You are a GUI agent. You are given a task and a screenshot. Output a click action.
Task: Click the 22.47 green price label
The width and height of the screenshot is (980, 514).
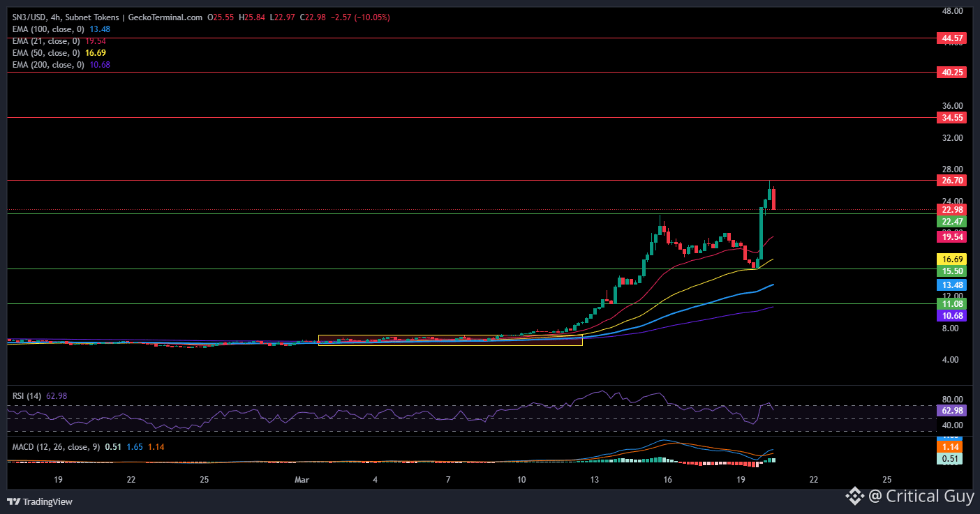[953, 221]
